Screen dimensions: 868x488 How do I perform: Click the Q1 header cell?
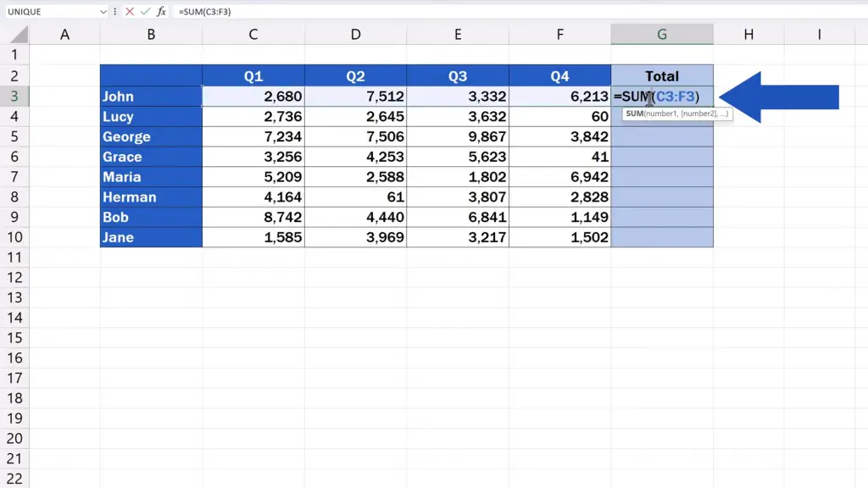[x=253, y=75]
